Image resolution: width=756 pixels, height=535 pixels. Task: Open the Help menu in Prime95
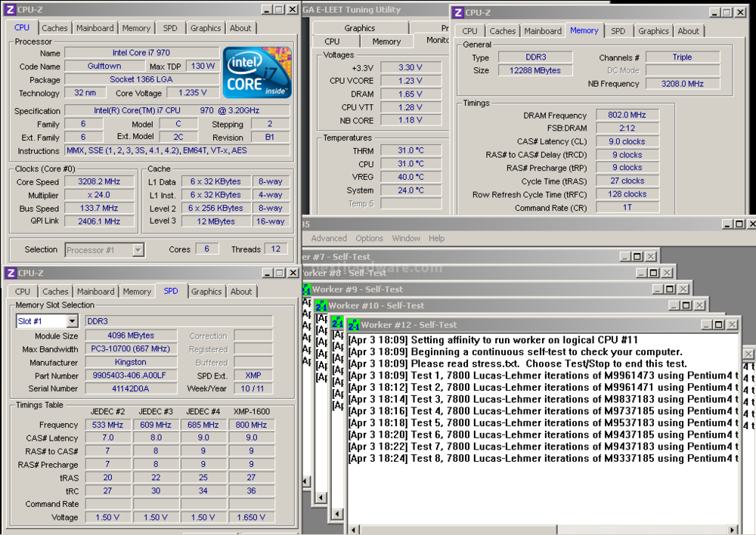pos(436,238)
